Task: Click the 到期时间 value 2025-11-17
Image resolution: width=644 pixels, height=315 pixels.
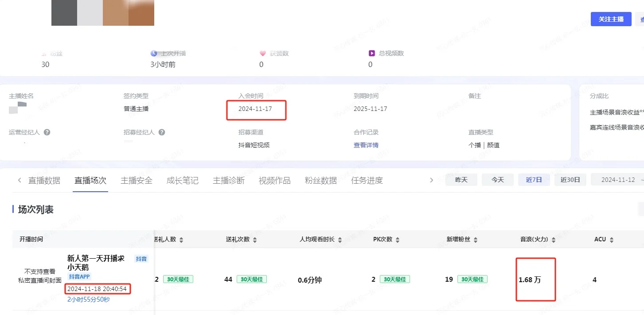Action: tap(370, 109)
